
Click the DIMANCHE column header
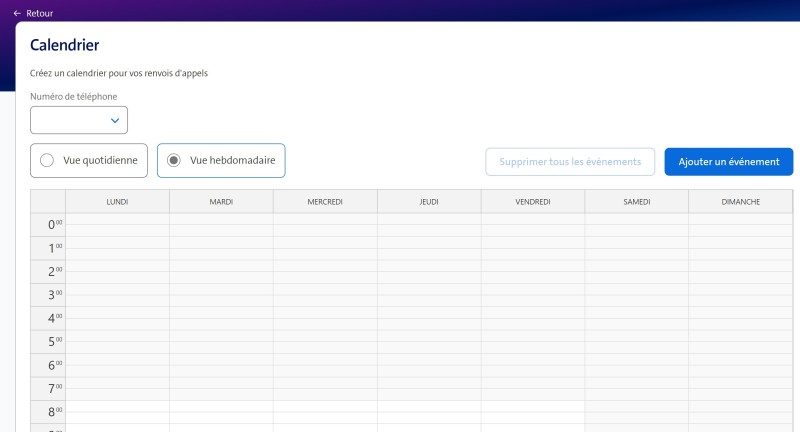click(741, 202)
